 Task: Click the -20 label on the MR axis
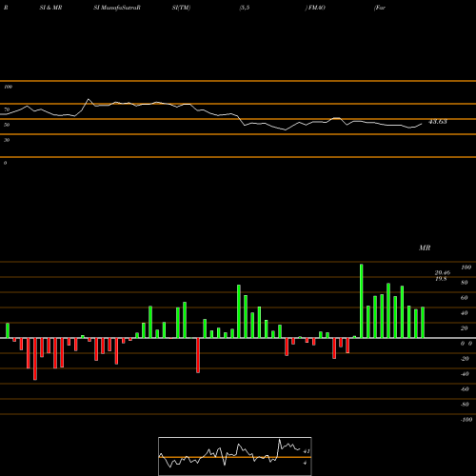pyautogui.click(x=465, y=359)
